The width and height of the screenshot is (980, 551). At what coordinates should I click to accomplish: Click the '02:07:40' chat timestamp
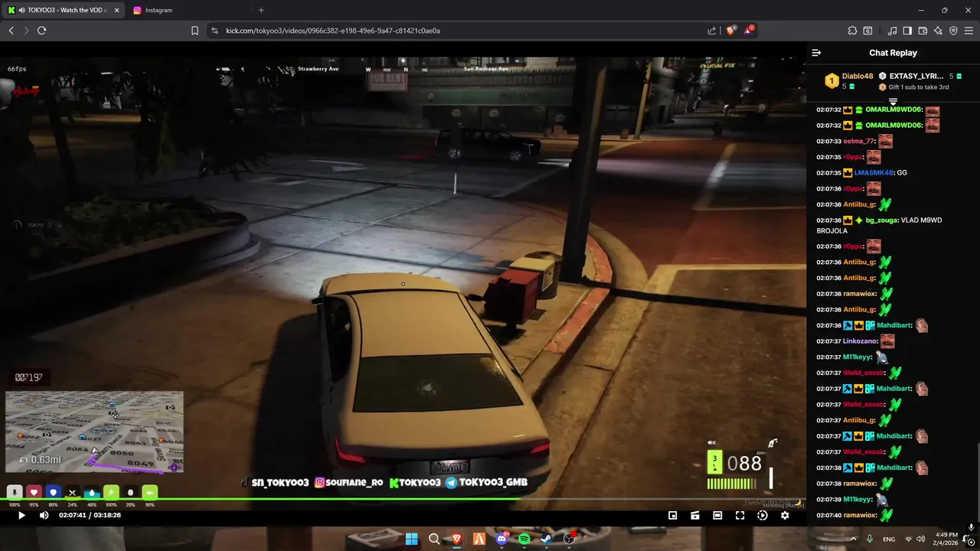829,515
